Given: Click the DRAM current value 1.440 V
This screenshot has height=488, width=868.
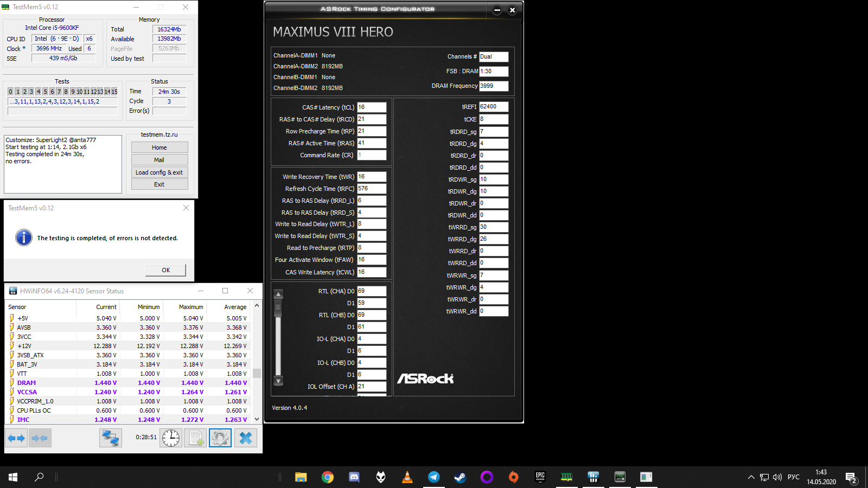Looking at the screenshot, I should tap(106, 383).
